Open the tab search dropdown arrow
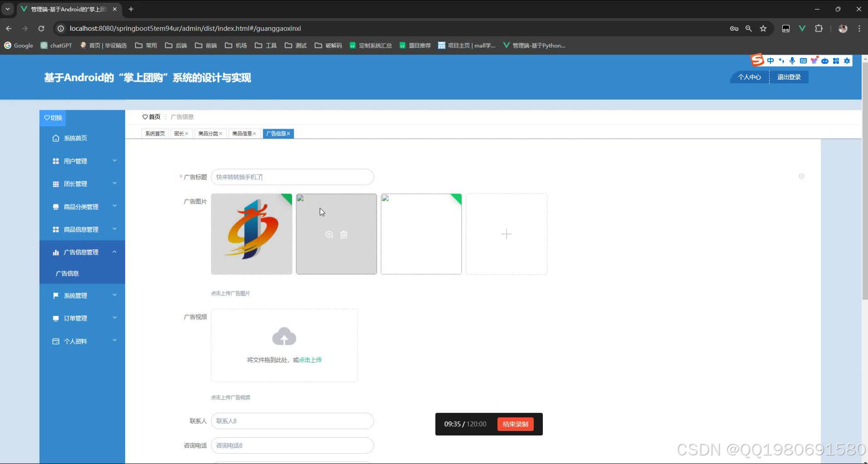Viewport: 868px width, 464px height. (7, 9)
